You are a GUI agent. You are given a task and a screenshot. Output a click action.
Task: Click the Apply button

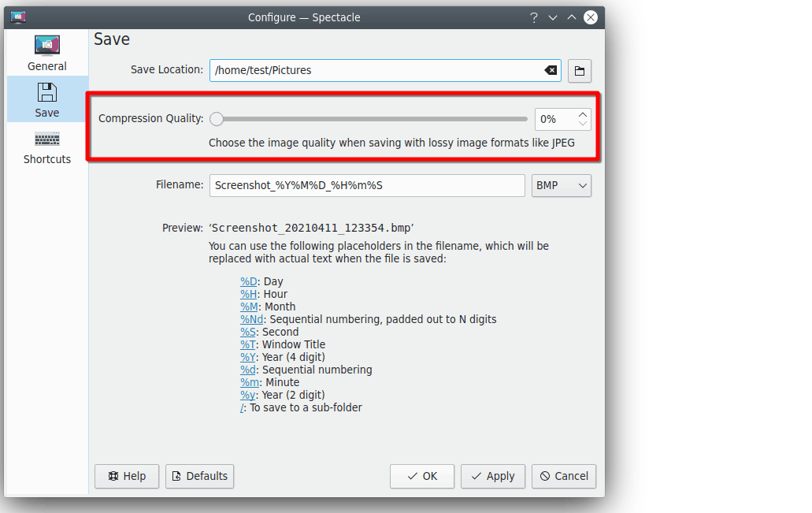pyautogui.click(x=493, y=476)
